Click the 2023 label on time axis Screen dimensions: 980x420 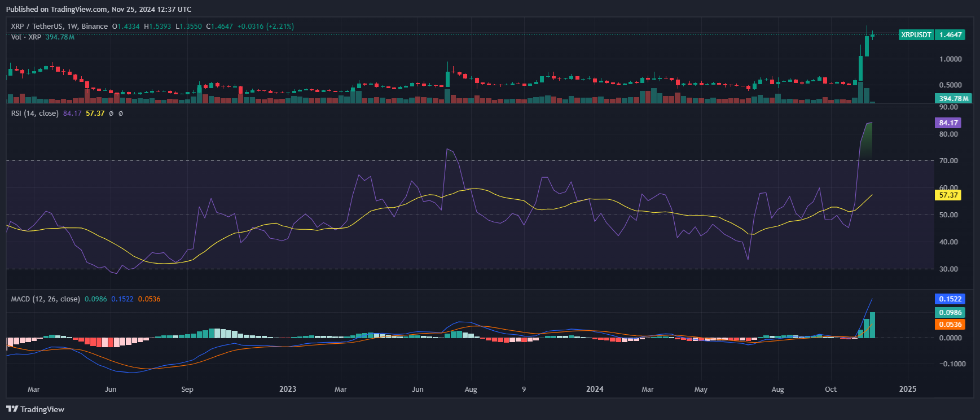click(288, 390)
